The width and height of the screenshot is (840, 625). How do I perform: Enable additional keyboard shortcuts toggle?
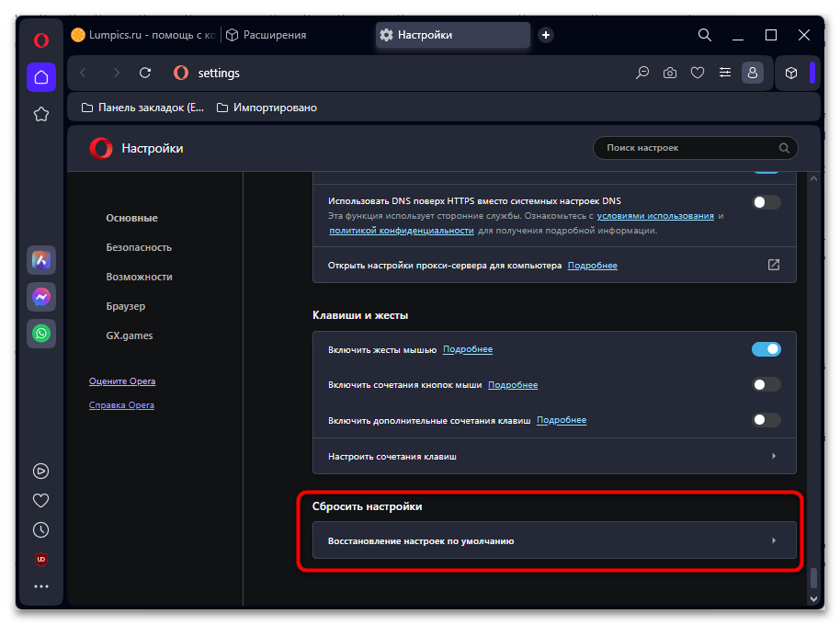click(766, 420)
